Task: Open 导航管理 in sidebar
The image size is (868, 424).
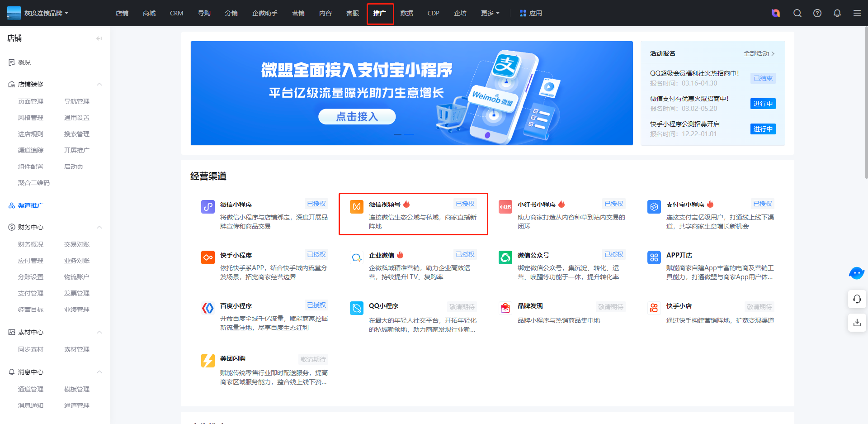Action: click(x=77, y=101)
